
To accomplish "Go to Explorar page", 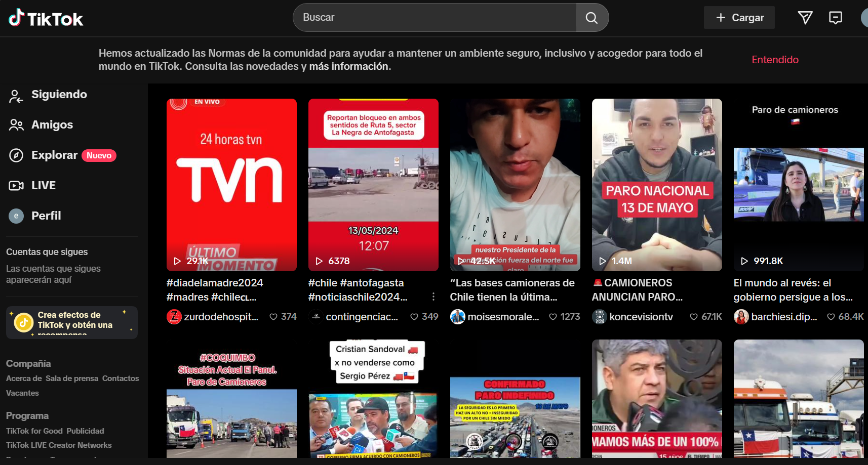I will pos(55,155).
